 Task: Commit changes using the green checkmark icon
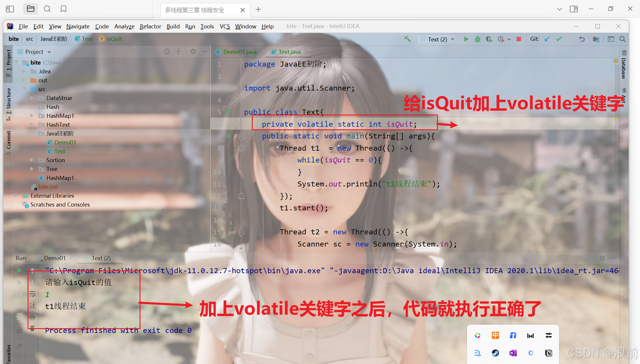tap(559, 39)
